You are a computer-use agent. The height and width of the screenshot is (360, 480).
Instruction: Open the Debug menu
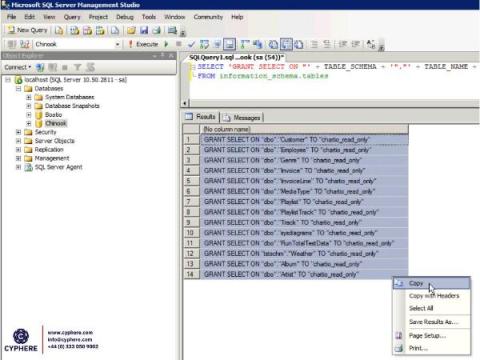point(125,17)
